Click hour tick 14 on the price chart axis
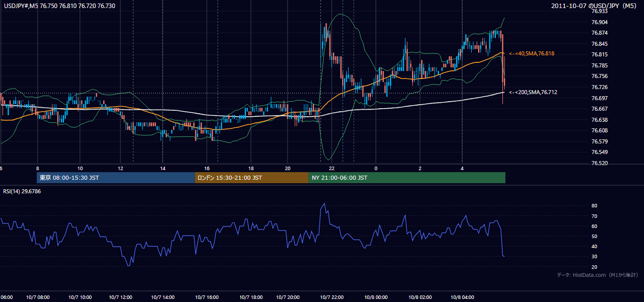Screen dimensions: 644x302 (x=162, y=168)
